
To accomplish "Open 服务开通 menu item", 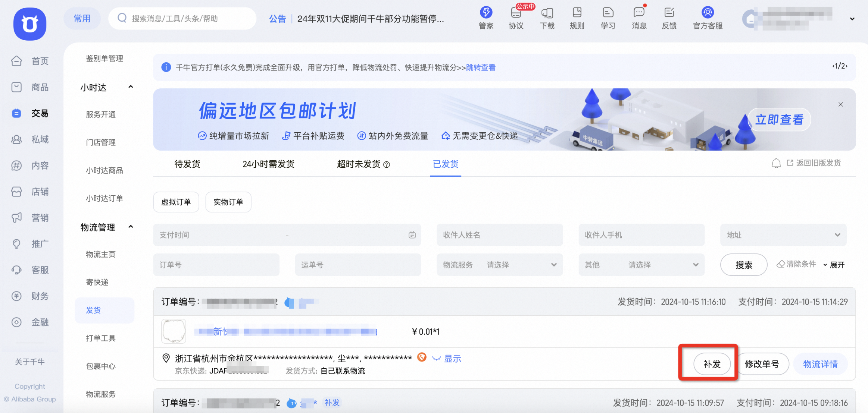I will 101,114.
